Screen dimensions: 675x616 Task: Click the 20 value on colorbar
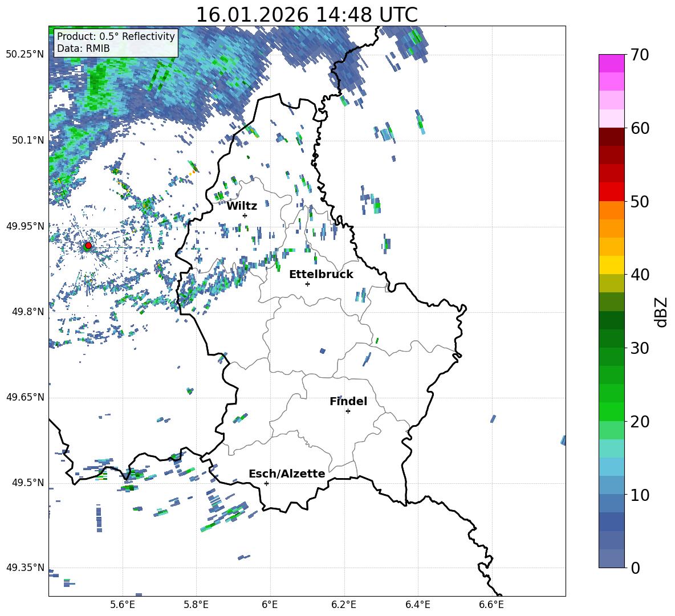(x=640, y=422)
